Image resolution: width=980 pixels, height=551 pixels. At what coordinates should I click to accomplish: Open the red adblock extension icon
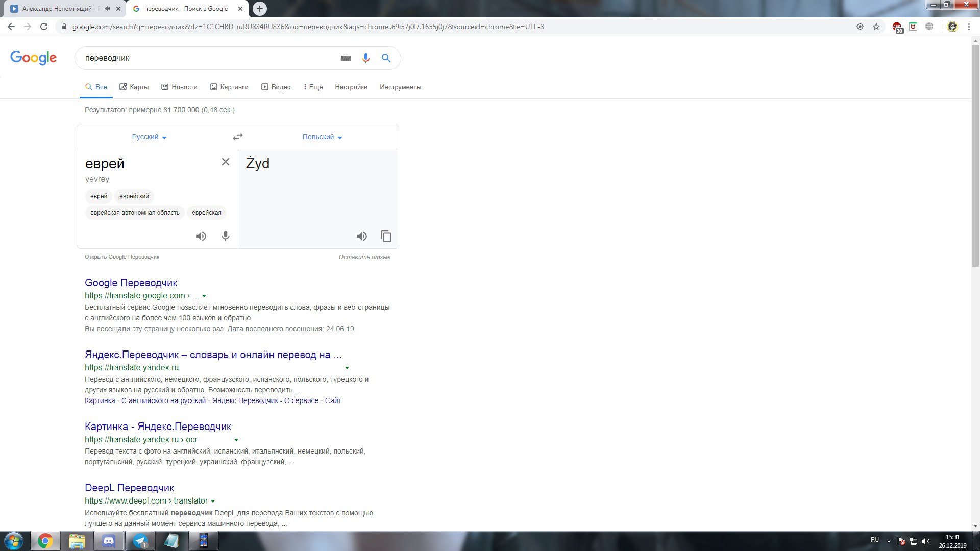(897, 27)
